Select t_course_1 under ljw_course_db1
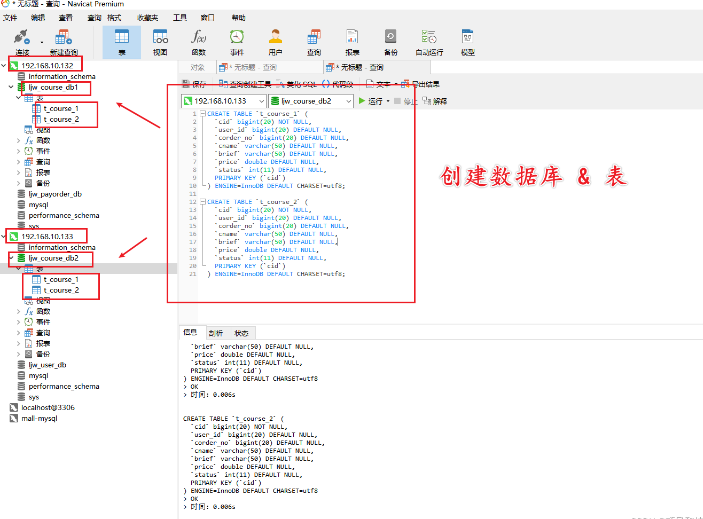703x519 pixels. click(61, 108)
